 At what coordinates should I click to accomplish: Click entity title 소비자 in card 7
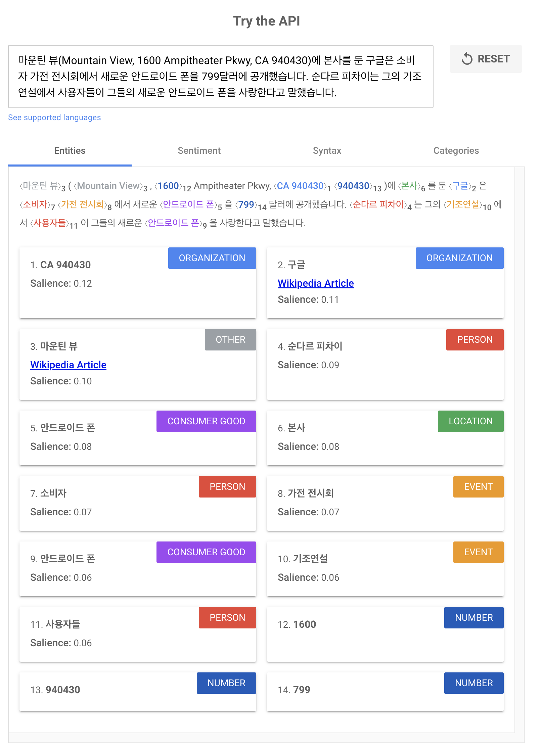coord(53,493)
